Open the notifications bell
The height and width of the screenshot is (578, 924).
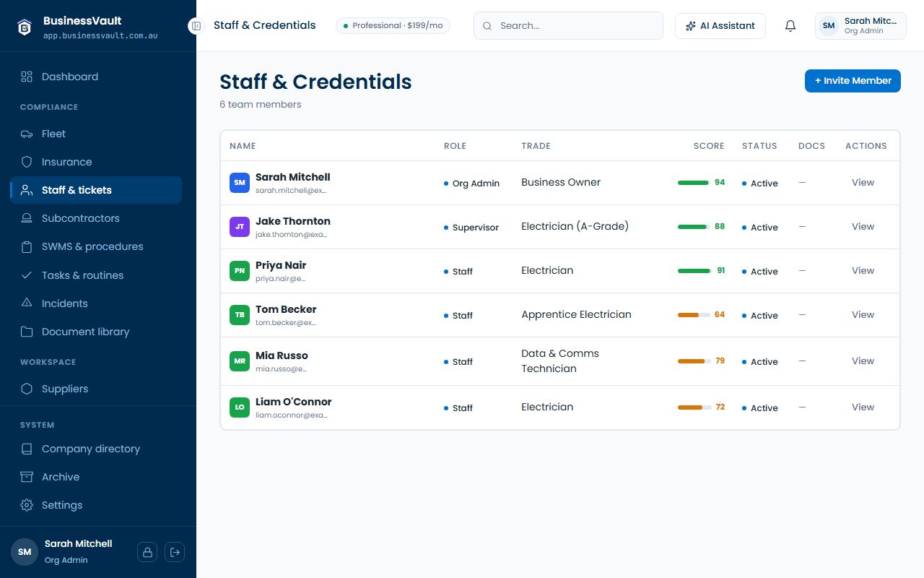pyautogui.click(x=790, y=26)
